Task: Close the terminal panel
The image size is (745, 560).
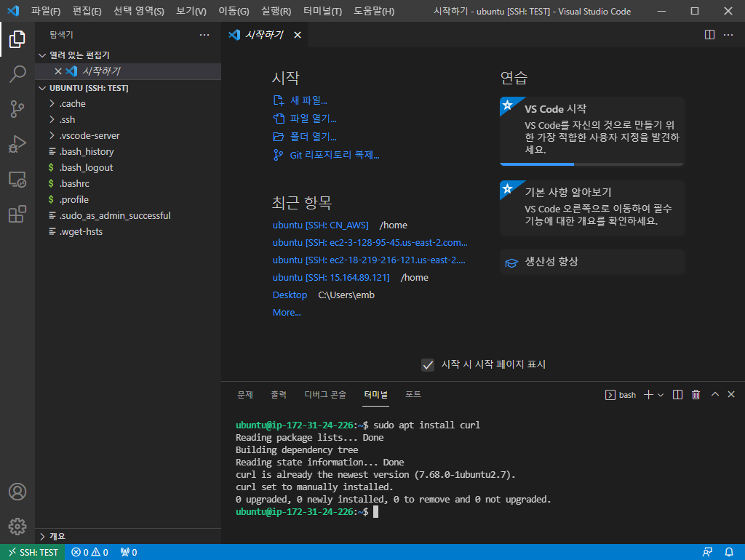Action: [731, 394]
